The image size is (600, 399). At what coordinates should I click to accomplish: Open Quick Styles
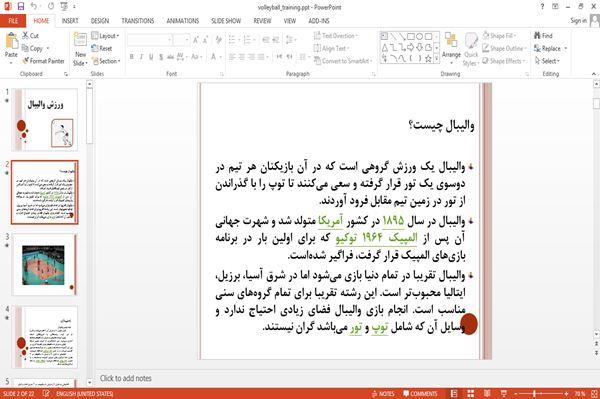[471, 49]
